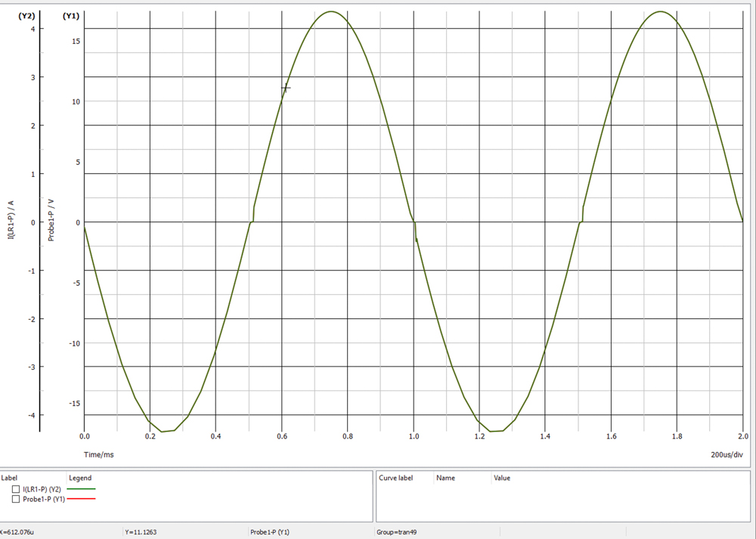
Task: Click the Curve label column header
Action: pyautogui.click(x=396, y=478)
